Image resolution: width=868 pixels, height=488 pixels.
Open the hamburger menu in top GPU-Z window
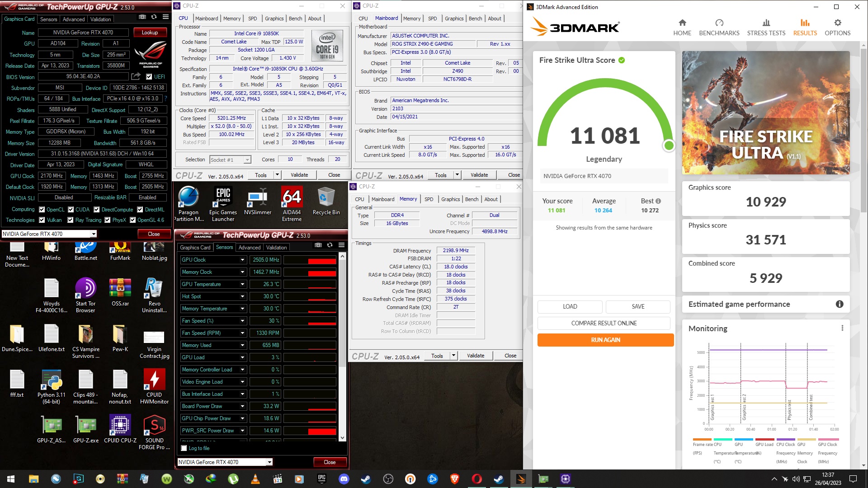[166, 17]
